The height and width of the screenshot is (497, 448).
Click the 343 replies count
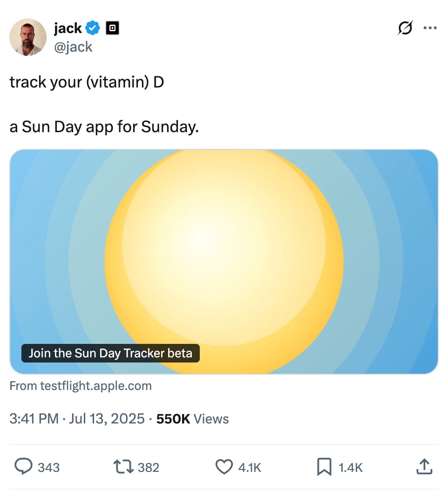(x=48, y=467)
